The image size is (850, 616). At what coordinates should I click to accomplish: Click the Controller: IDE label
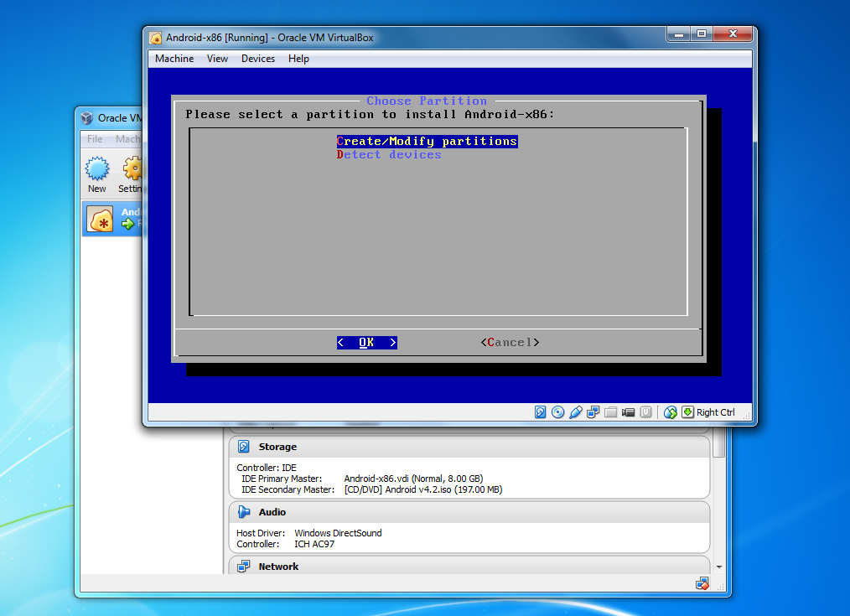point(267,468)
